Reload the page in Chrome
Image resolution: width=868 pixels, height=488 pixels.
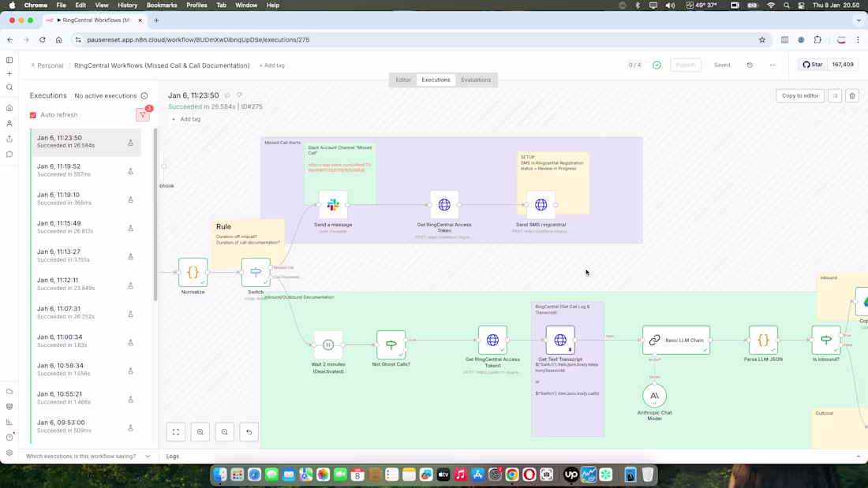point(42,40)
